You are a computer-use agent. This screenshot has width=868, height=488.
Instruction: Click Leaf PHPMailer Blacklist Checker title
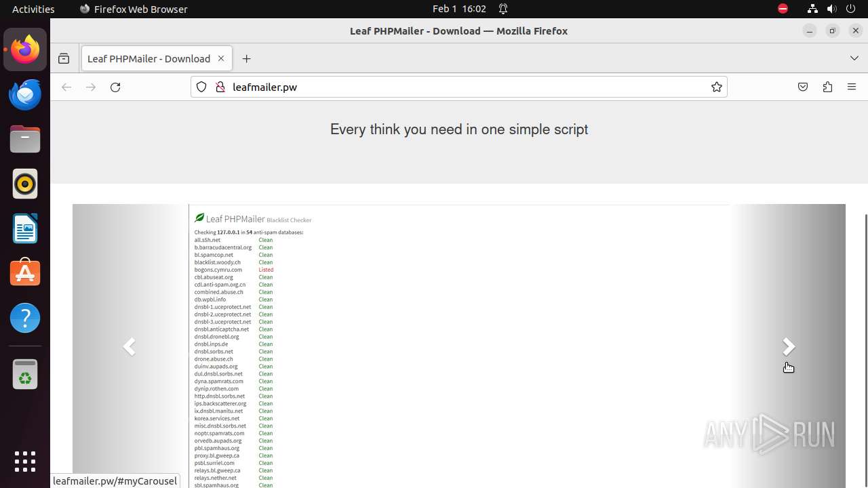[x=253, y=219]
